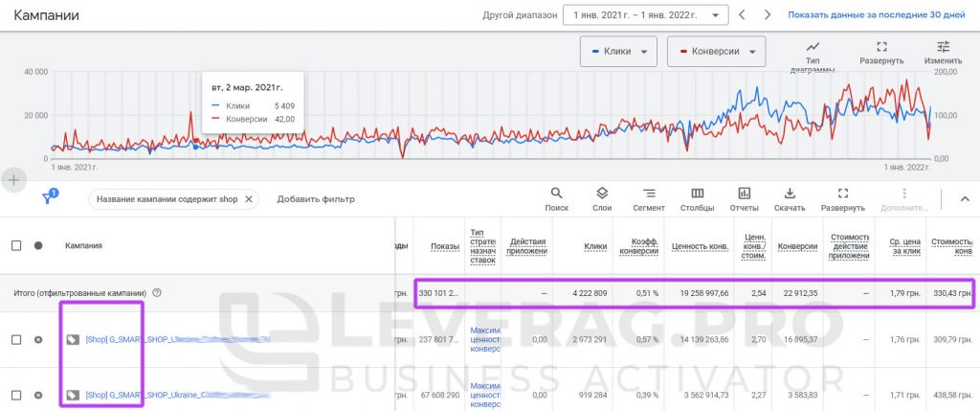
Task: Click 'Показать данные за последние 30 дней' link
Action: [877, 15]
